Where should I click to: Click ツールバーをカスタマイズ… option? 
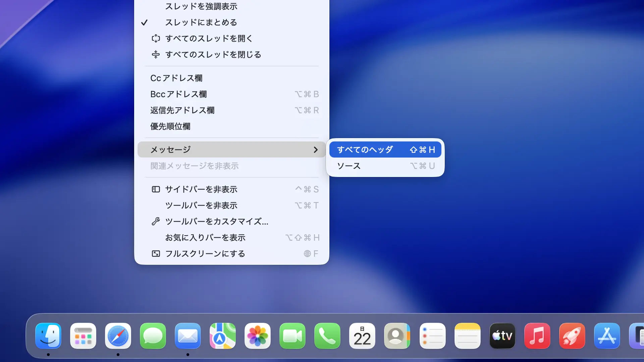tap(216, 222)
